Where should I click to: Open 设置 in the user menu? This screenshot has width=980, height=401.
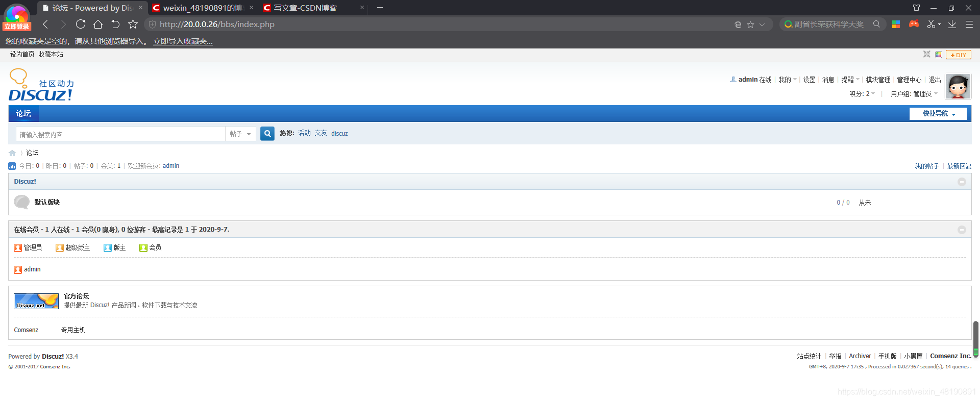coord(809,80)
